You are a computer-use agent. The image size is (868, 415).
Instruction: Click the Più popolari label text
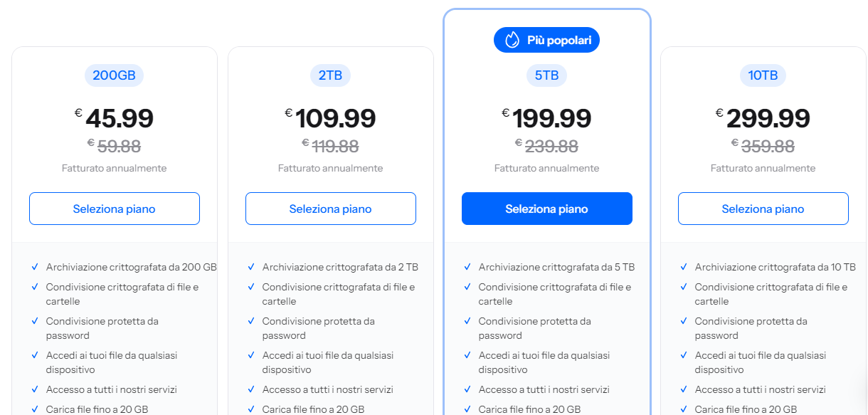(559, 41)
